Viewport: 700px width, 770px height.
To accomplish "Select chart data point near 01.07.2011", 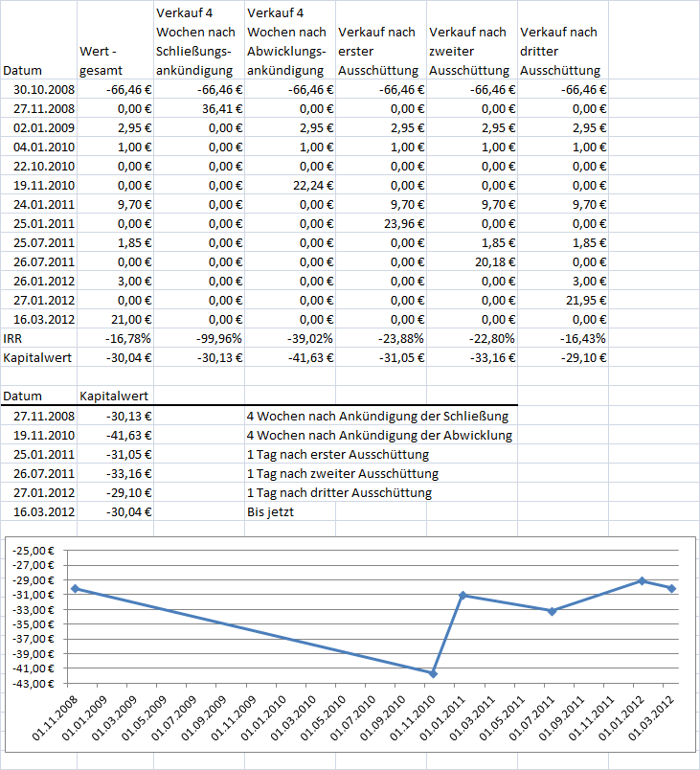I will pos(553,611).
